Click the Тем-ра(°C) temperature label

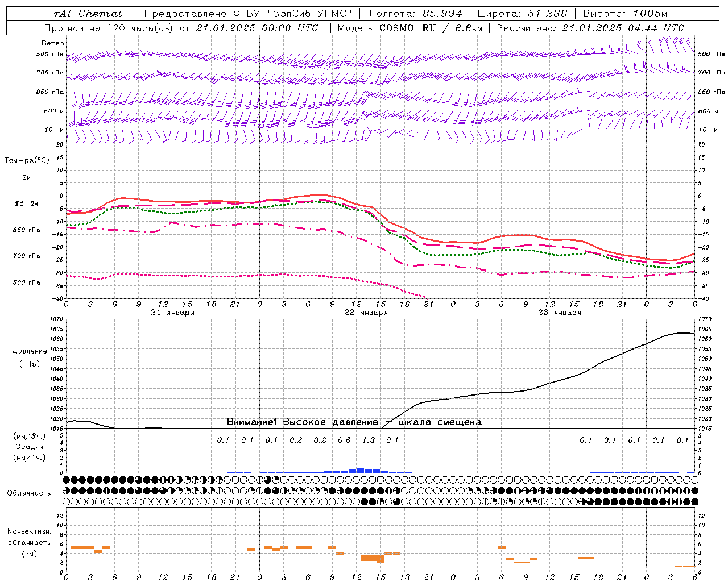27,161
